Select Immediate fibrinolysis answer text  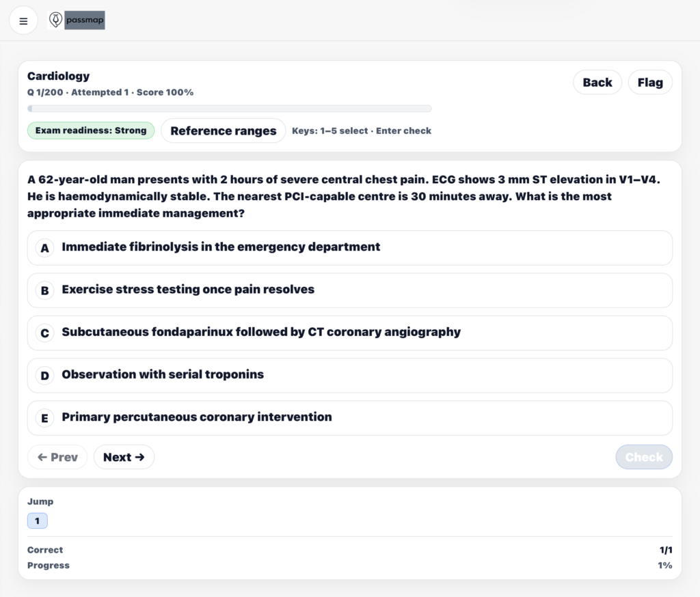click(221, 247)
